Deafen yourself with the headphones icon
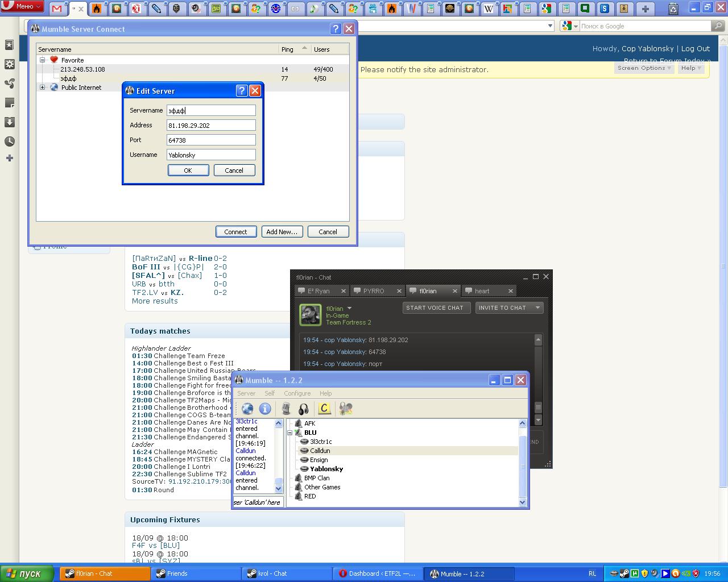The image size is (728, 582). click(x=304, y=409)
